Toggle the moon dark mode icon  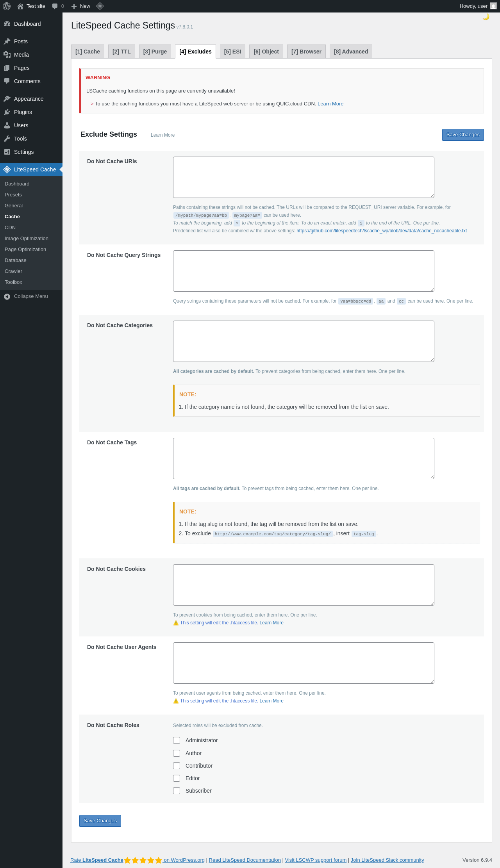coord(486,17)
